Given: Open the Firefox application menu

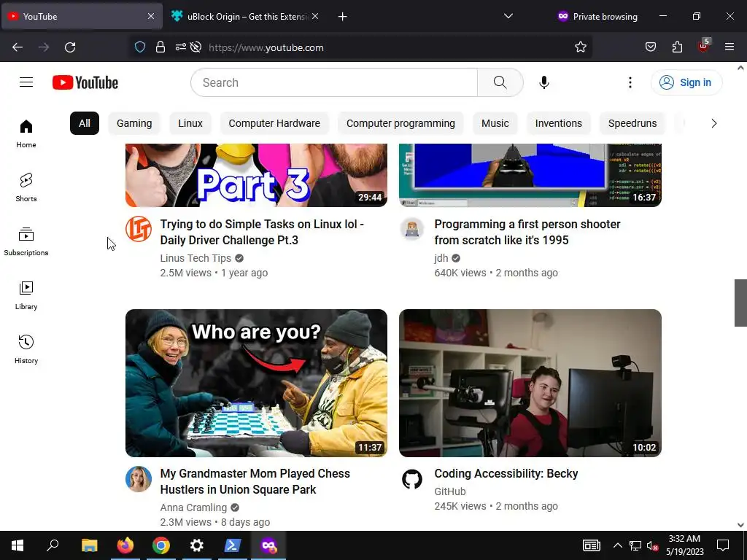Looking at the screenshot, I should pos(729,47).
